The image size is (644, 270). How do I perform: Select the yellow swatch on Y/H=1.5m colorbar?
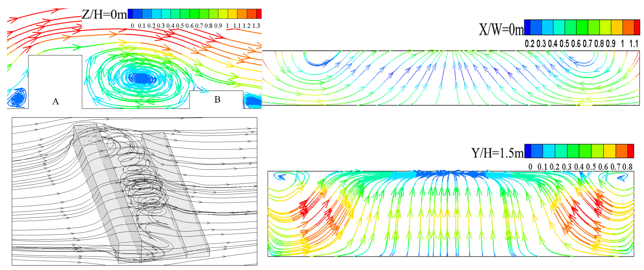[609, 151]
